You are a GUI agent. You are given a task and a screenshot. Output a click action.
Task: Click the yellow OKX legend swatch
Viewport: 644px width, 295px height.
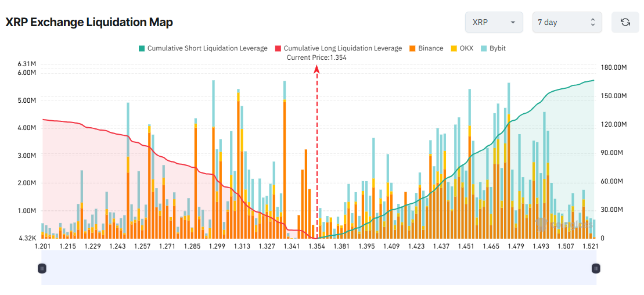454,48
